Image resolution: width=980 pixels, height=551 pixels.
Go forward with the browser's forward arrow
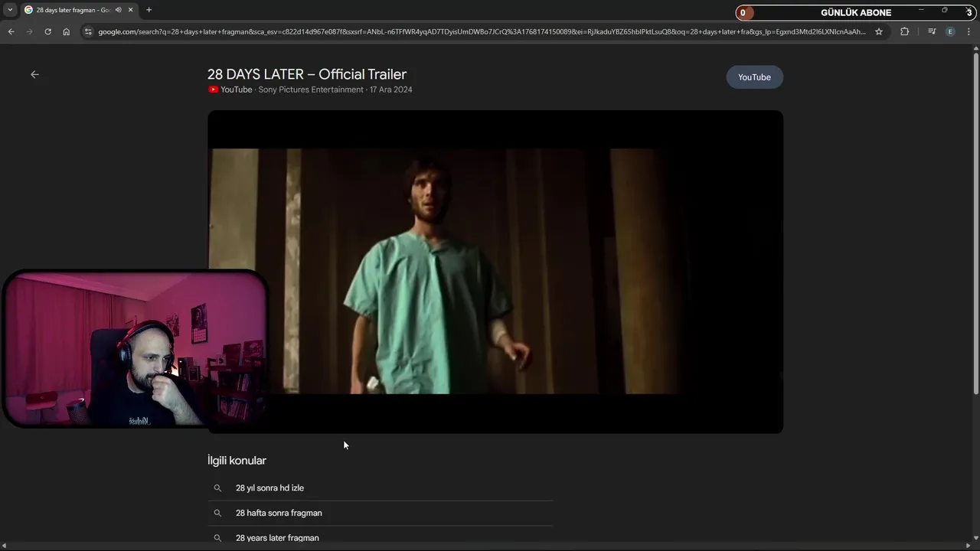pyautogui.click(x=29, y=31)
